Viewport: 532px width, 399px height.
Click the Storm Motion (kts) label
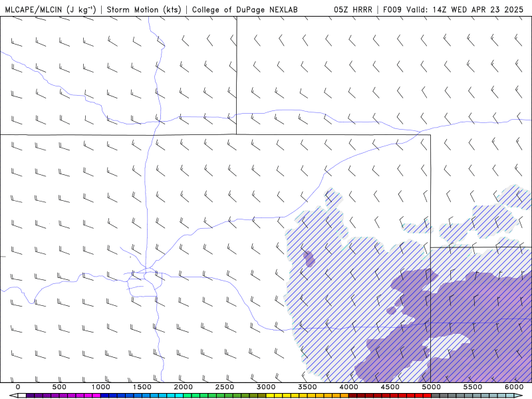pos(144,9)
